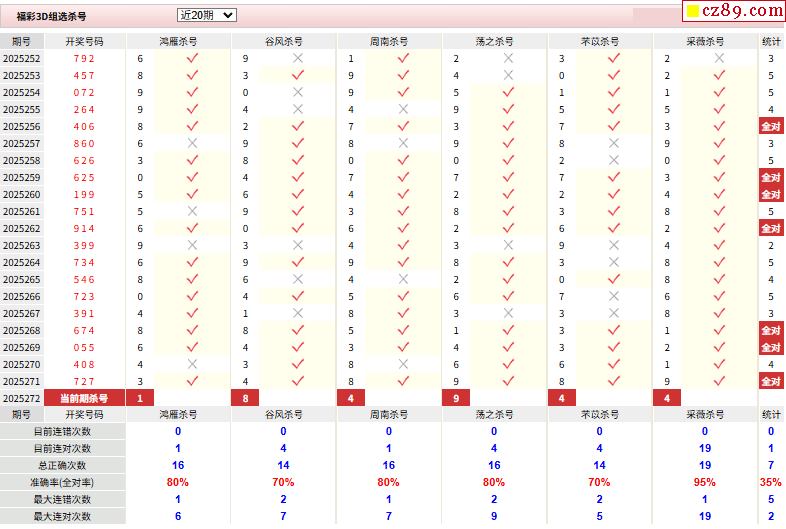Click the red 当前期杀号 label
The image size is (786, 529).
point(84,399)
